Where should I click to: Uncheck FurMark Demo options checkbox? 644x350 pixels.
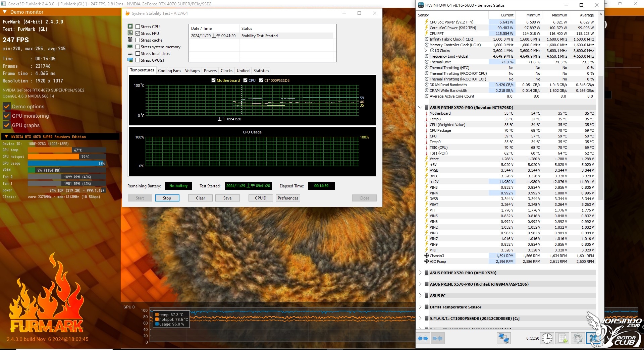[6, 107]
